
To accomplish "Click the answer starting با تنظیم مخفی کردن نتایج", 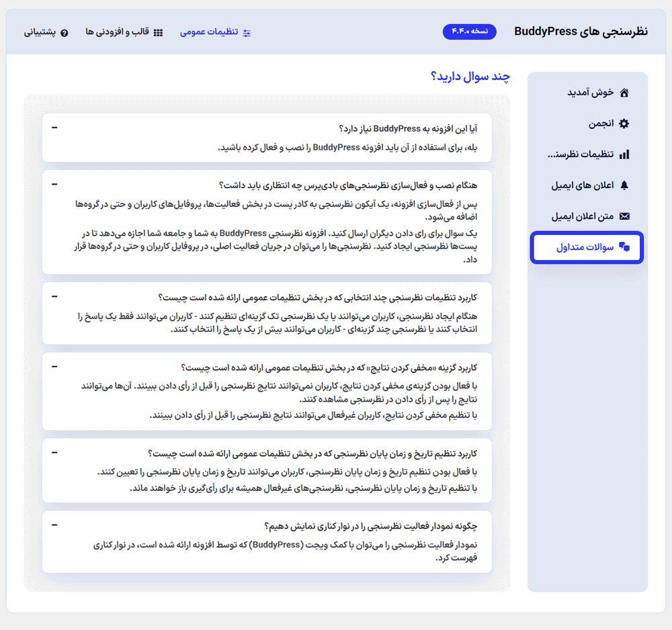I will (x=313, y=416).
